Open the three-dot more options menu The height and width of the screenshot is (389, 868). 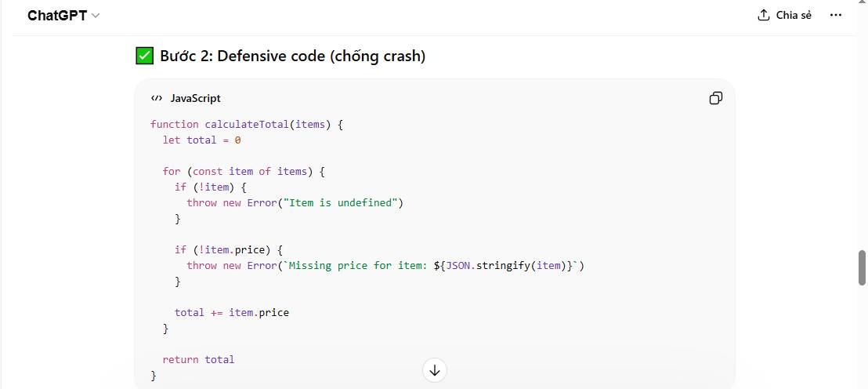836,16
